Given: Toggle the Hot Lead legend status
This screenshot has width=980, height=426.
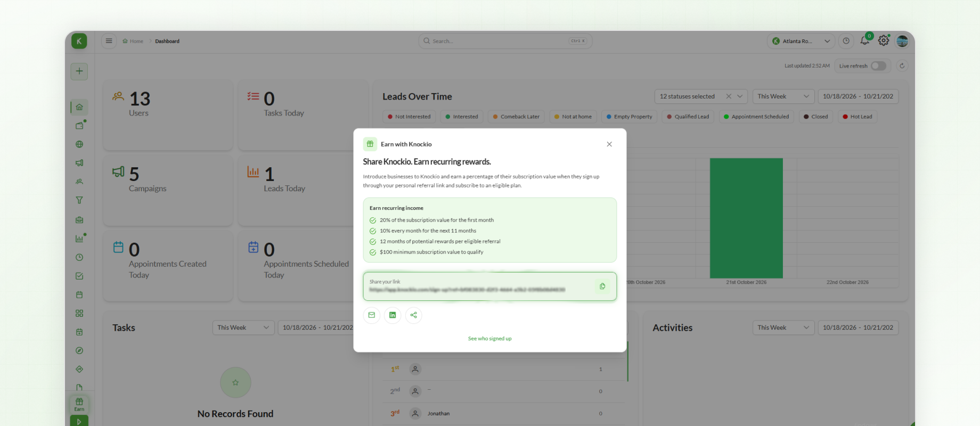Looking at the screenshot, I should [857, 117].
